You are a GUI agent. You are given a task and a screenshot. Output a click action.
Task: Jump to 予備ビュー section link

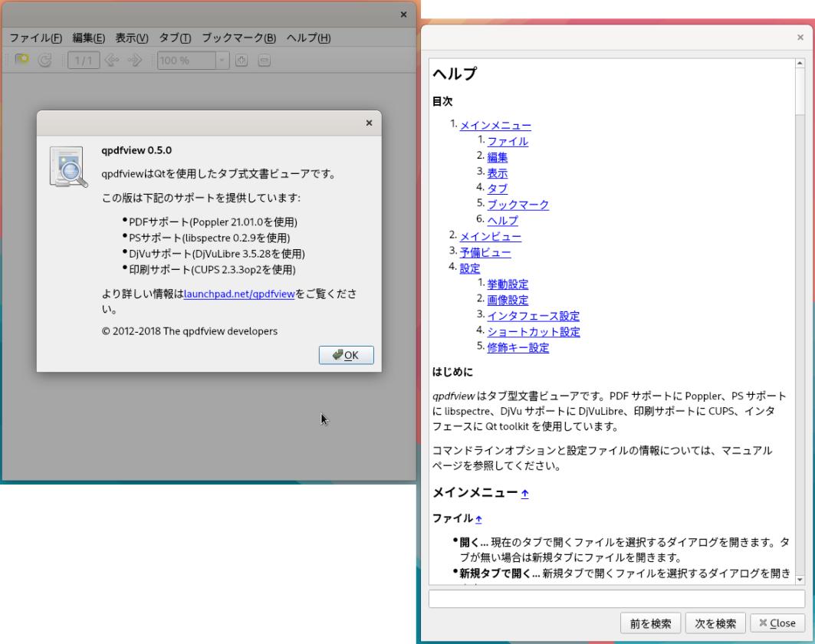[485, 252]
